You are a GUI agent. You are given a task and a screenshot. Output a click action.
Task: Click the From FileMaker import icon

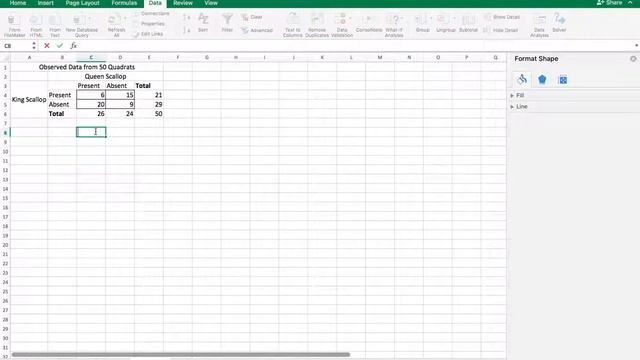[14, 25]
